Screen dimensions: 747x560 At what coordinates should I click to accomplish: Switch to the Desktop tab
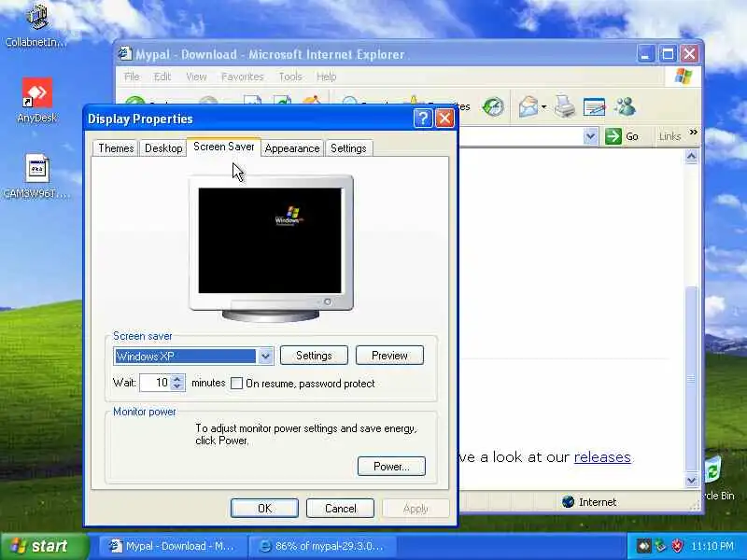coord(163,148)
